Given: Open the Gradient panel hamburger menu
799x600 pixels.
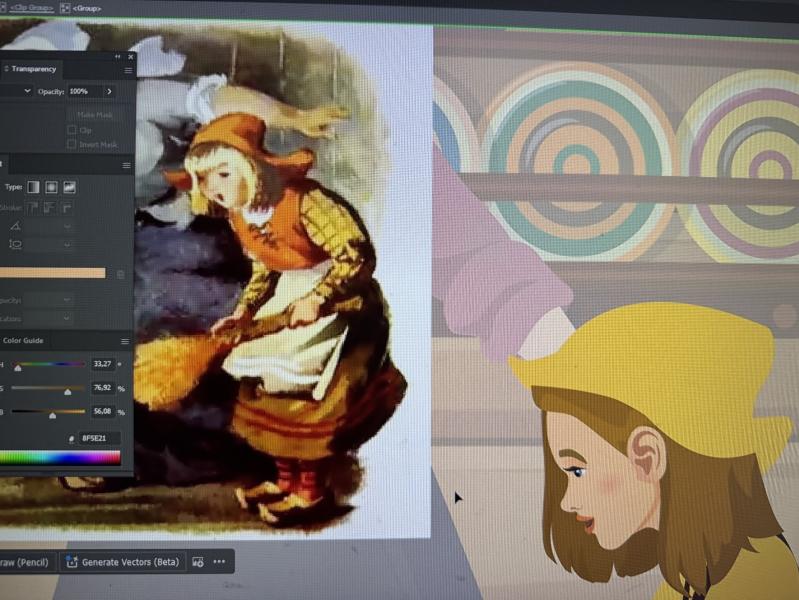Looking at the screenshot, I should coord(126,166).
